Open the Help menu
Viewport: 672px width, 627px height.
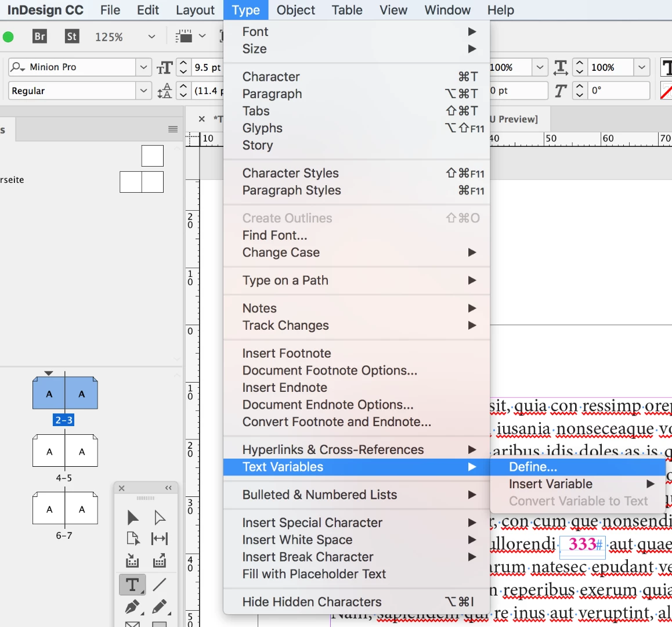coord(501,10)
